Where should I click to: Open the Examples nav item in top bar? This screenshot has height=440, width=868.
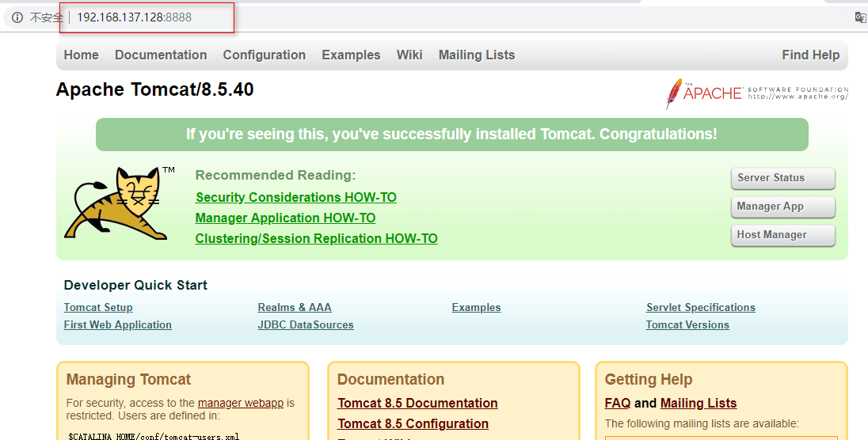click(351, 55)
